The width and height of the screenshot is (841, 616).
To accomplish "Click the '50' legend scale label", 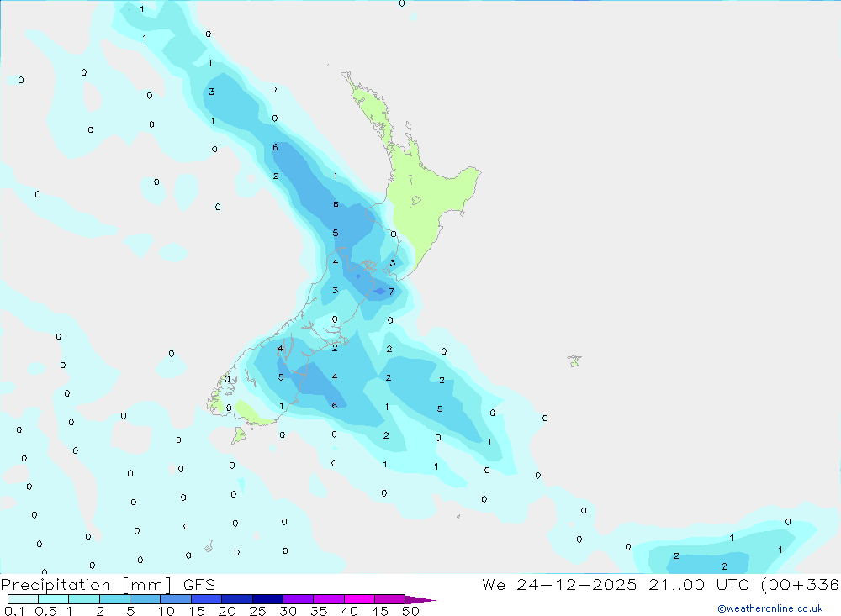I will 410,611.
